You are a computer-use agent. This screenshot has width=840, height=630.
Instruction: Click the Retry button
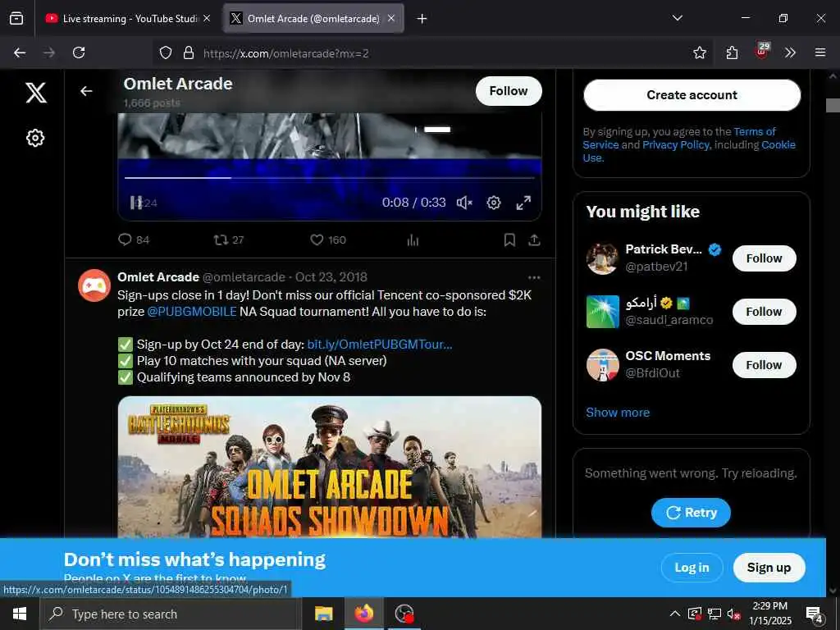pos(691,513)
